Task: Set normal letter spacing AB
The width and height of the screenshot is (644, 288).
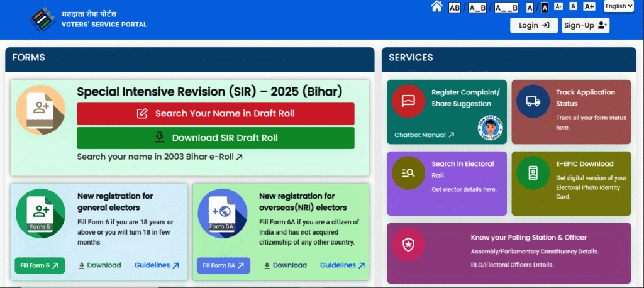Action: 455,8
